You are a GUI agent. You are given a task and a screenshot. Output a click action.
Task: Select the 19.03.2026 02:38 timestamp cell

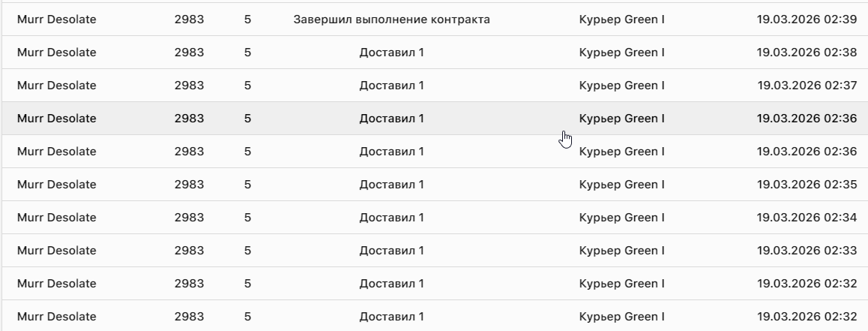807,53
